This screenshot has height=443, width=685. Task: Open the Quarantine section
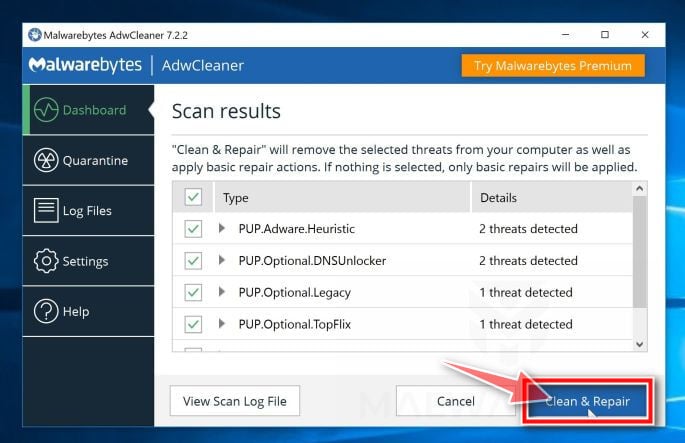88,160
